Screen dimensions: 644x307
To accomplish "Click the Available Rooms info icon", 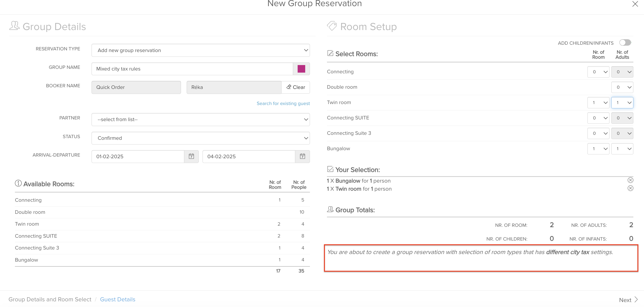I will [18, 184].
